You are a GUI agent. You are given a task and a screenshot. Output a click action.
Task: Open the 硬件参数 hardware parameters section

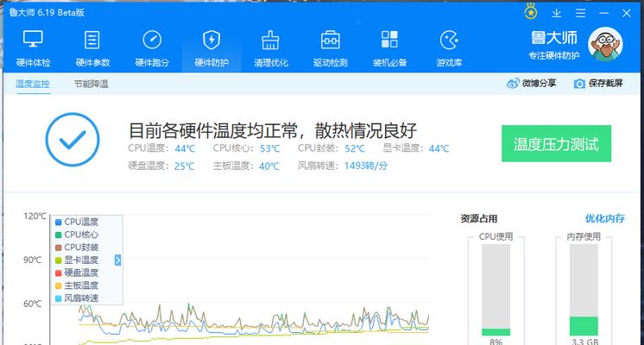point(92,48)
